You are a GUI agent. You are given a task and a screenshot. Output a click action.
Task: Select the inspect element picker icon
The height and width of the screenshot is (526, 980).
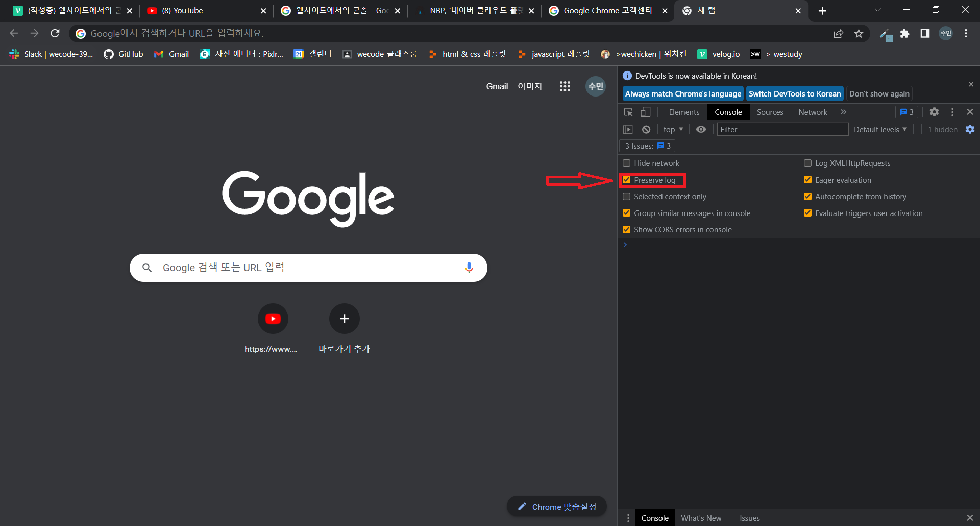coord(628,112)
